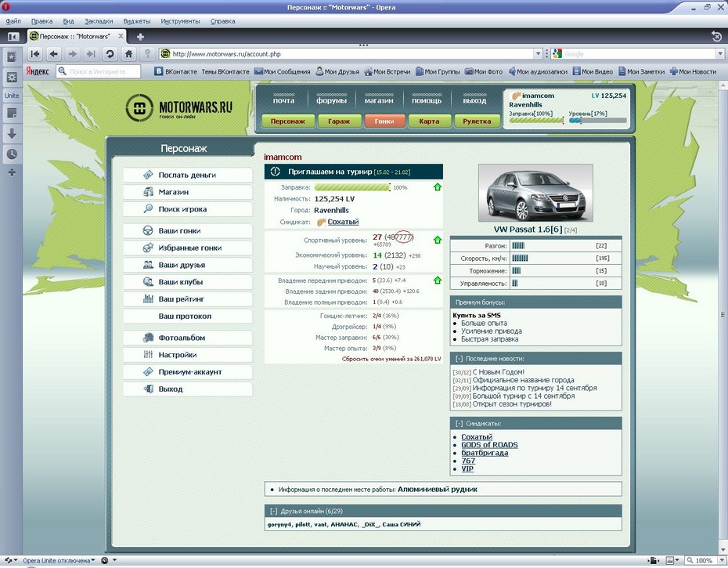Open the Карта tab

point(429,121)
